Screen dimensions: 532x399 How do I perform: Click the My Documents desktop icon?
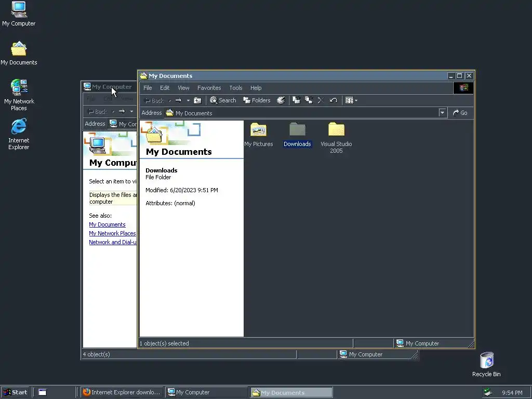19,54
